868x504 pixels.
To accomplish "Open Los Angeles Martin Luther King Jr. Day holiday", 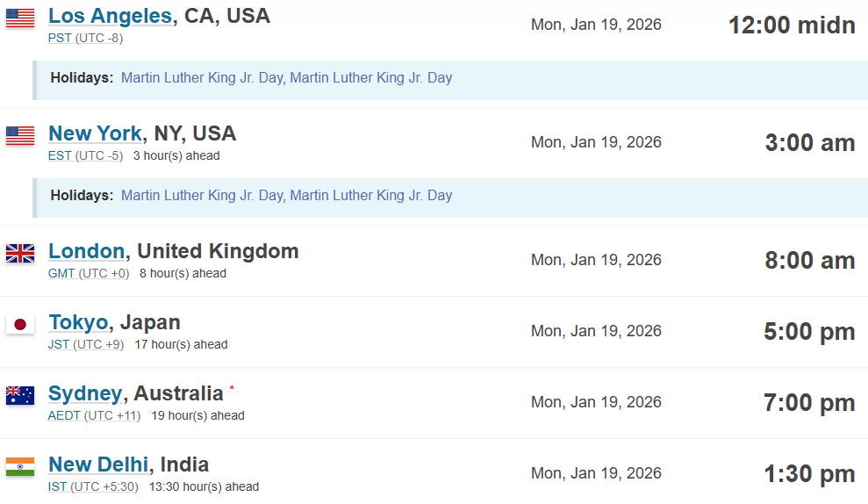I will click(202, 77).
